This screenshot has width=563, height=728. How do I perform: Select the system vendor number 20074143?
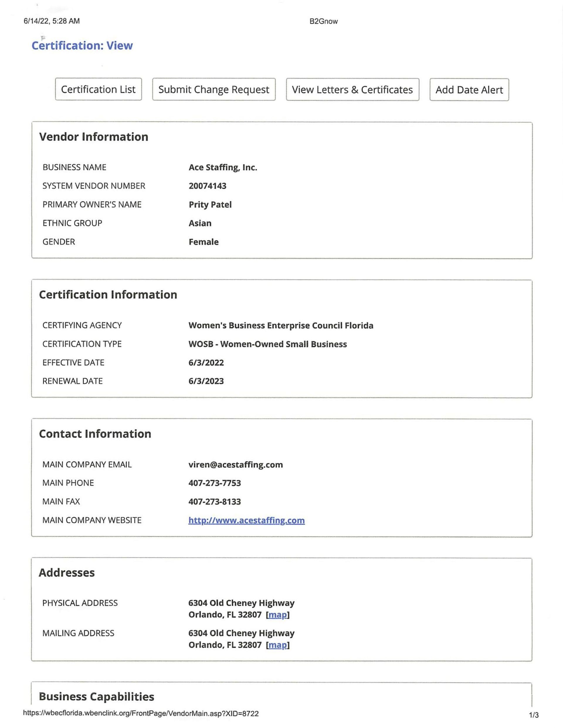coord(207,186)
